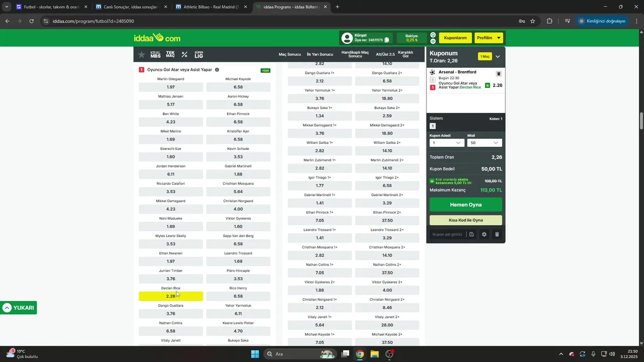Click the browser address bar URL
The width and height of the screenshot is (644, 362).
[93, 21]
